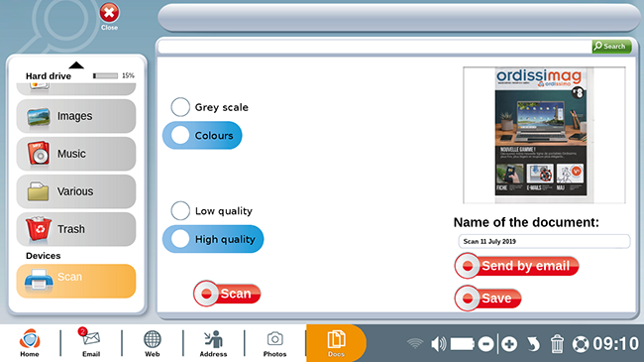Zoom in with plus icon

pos(509,344)
